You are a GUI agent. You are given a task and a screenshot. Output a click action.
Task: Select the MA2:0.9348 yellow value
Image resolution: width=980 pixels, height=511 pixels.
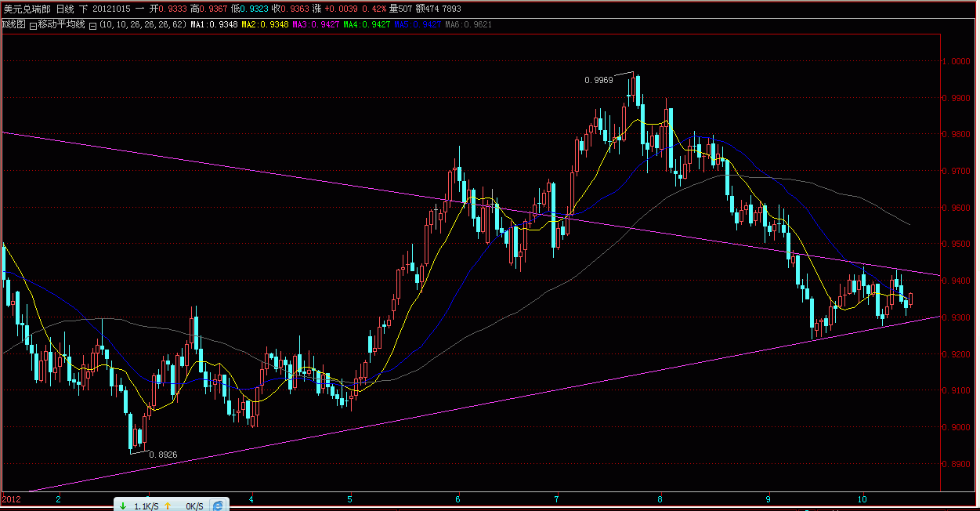265,25
